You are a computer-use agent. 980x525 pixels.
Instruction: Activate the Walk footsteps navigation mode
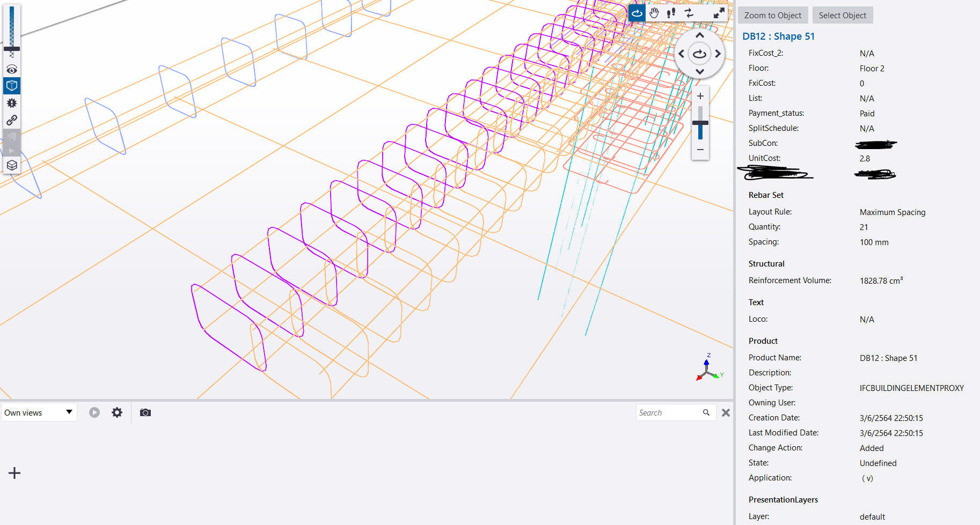click(671, 13)
